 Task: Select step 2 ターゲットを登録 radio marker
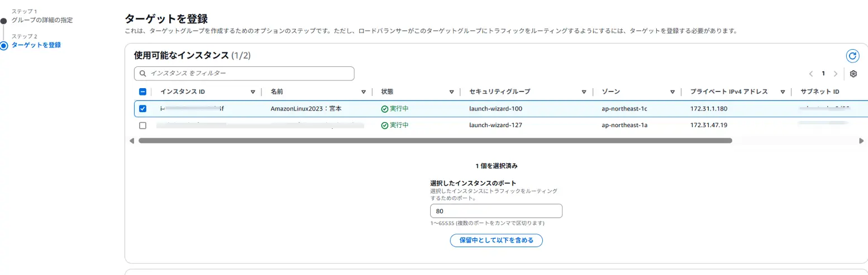(x=4, y=45)
